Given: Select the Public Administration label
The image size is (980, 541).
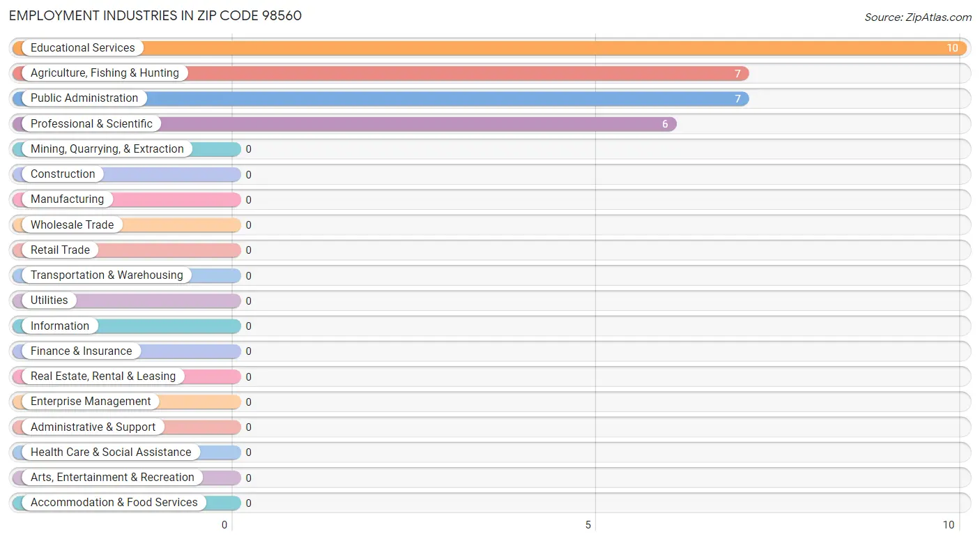Looking at the screenshot, I should [84, 98].
